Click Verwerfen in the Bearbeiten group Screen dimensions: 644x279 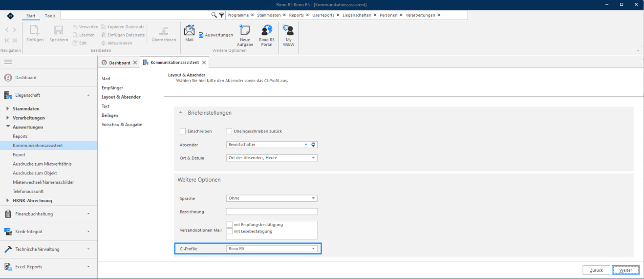coord(86,27)
